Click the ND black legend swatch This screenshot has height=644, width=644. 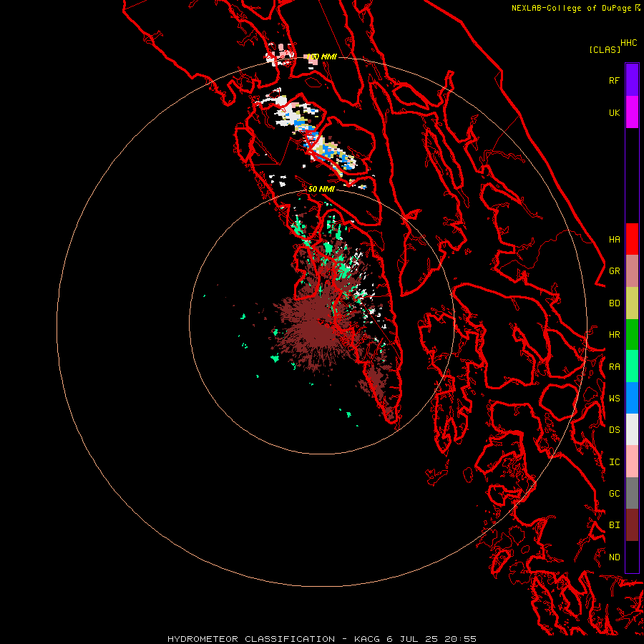[x=632, y=557]
